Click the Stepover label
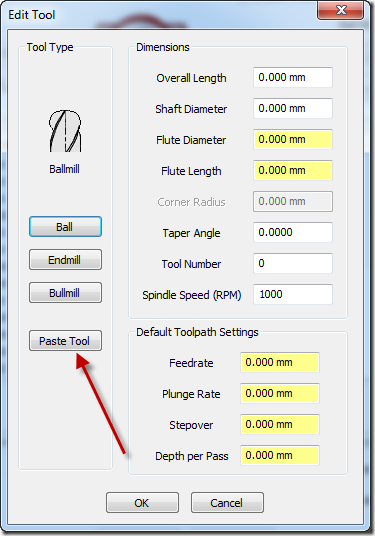Screen dimensions: 375x536 click(191, 425)
